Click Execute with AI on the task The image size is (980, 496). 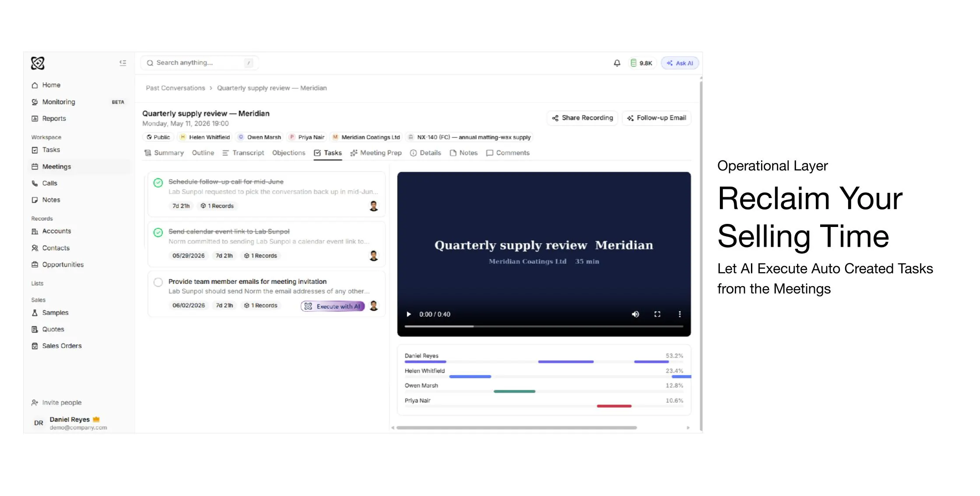click(333, 306)
